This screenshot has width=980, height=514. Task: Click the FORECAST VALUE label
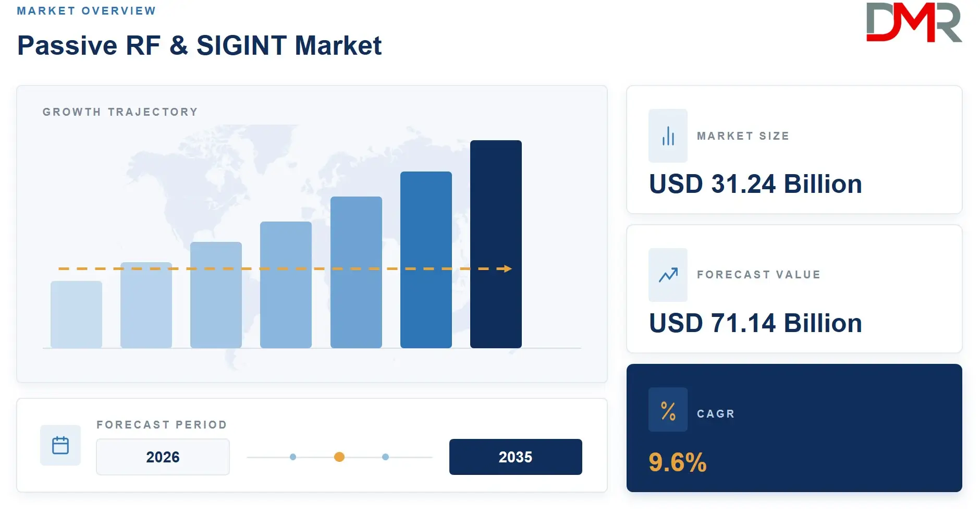(x=759, y=275)
